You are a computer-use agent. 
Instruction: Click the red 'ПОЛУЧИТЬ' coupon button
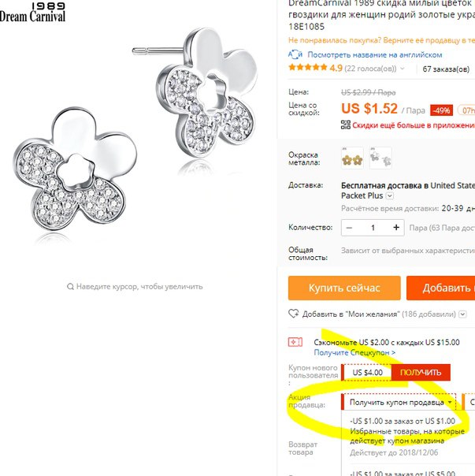coord(421,373)
